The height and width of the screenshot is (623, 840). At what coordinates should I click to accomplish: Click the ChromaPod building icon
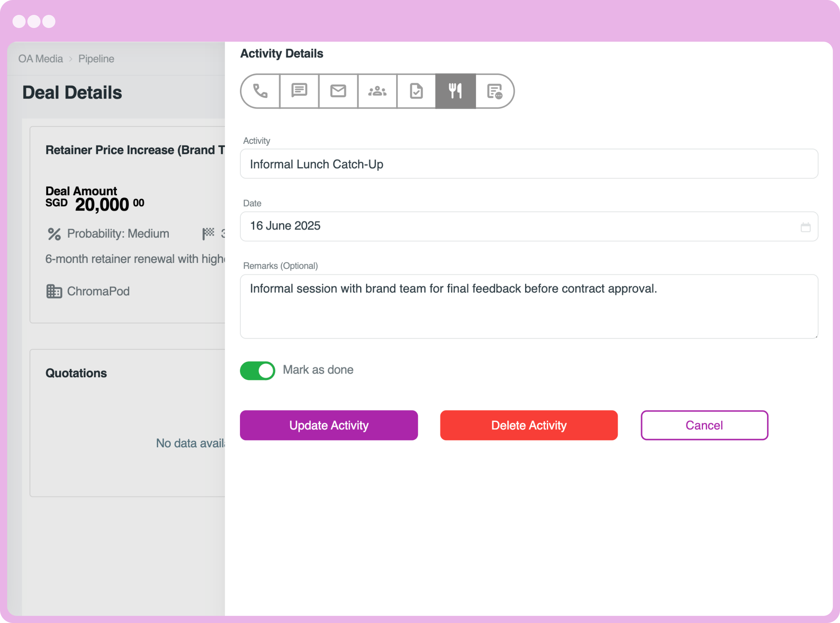pyautogui.click(x=54, y=291)
